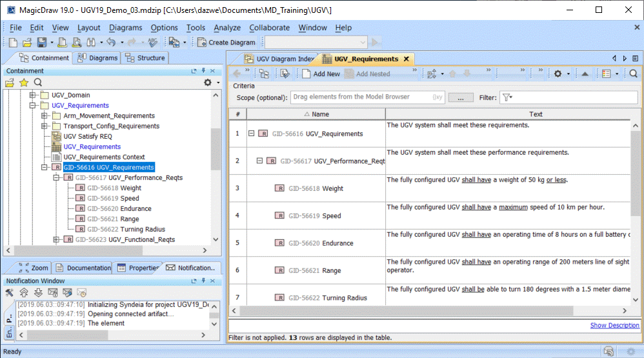The width and height of the screenshot is (644, 358).
Task: Open the Containment panel gear options
Action: pos(207,83)
